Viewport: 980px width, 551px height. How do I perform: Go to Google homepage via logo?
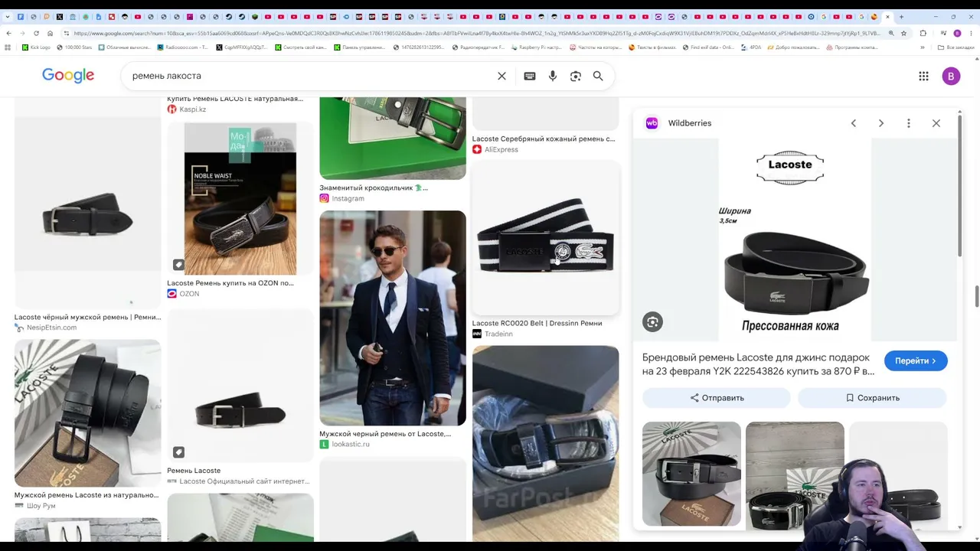(68, 75)
